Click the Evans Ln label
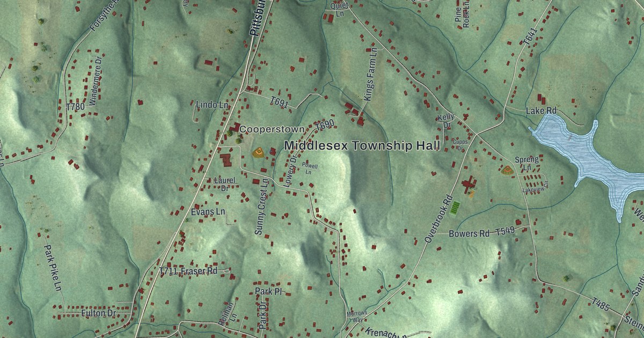The image size is (644, 338). click(x=208, y=212)
